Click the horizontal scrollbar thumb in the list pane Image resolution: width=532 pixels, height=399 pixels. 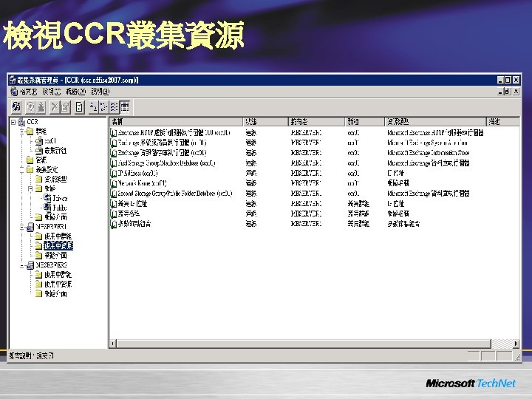coord(304,344)
